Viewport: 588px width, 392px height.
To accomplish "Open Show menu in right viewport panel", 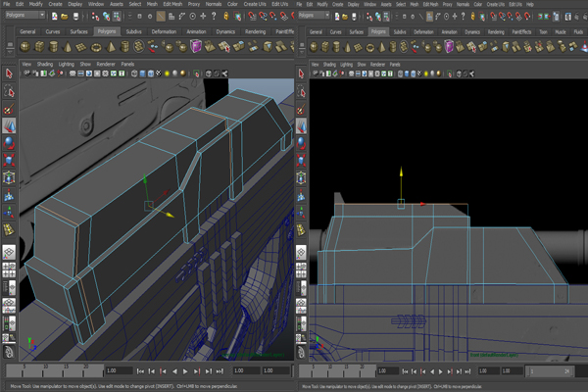I will pyautogui.click(x=362, y=65).
